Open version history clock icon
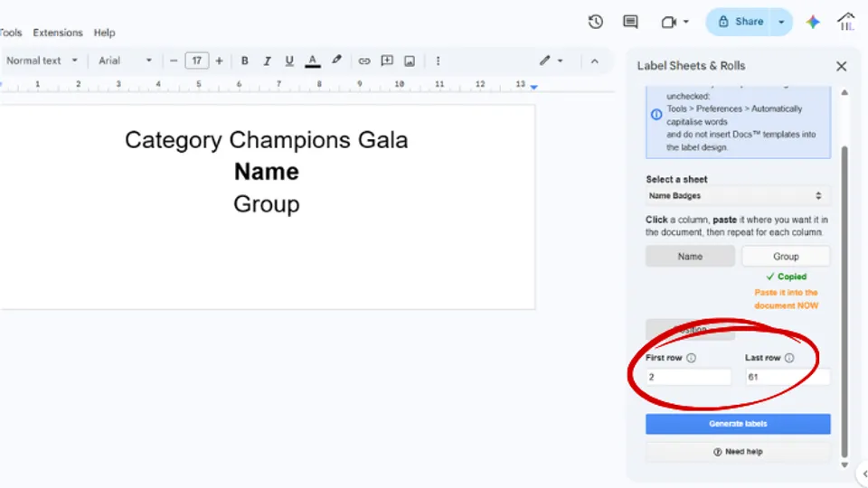Screen dimensions: 868x488 point(596,22)
